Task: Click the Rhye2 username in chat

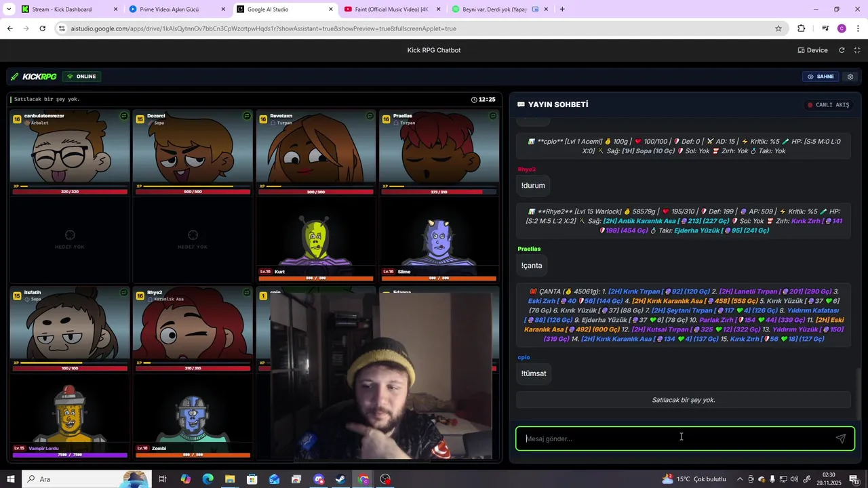Action: click(x=527, y=169)
